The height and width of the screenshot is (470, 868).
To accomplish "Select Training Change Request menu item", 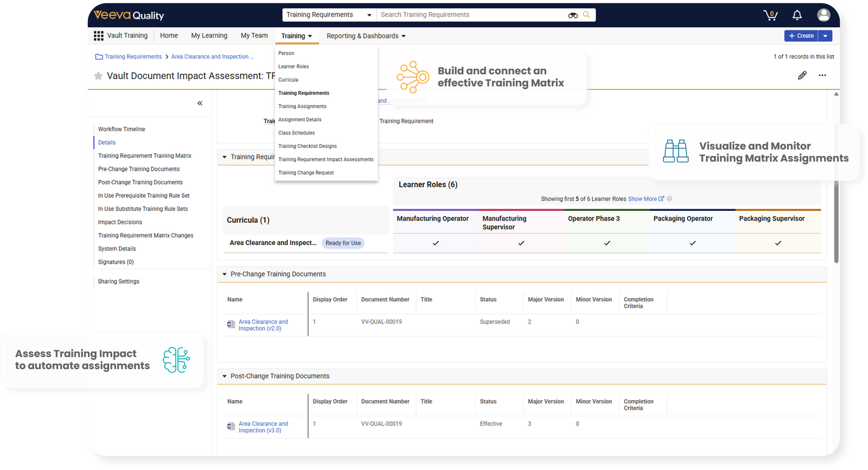I will point(306,173).
